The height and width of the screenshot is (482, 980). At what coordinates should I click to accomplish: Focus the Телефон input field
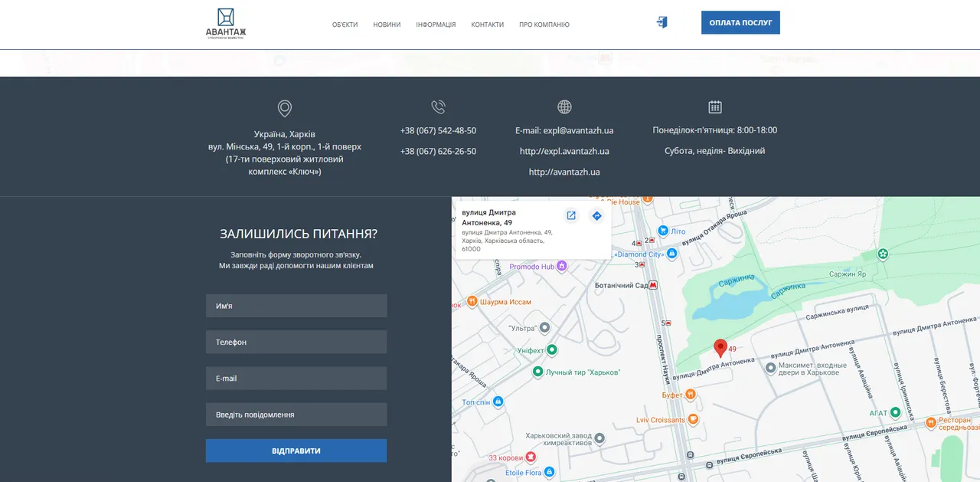pyautogui.click(x=296, y=342)
